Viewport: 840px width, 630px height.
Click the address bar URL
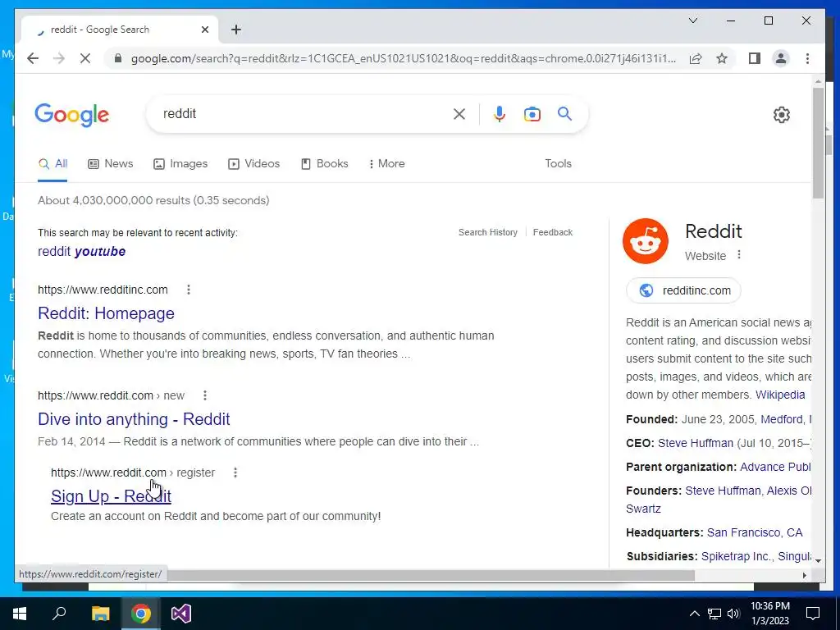(403, 58)
